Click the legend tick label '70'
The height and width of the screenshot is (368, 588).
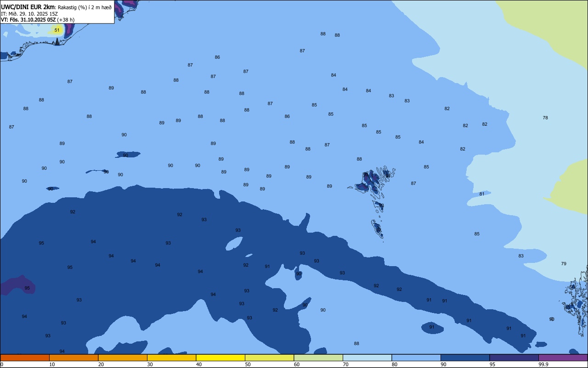click(x=345, y=364)
